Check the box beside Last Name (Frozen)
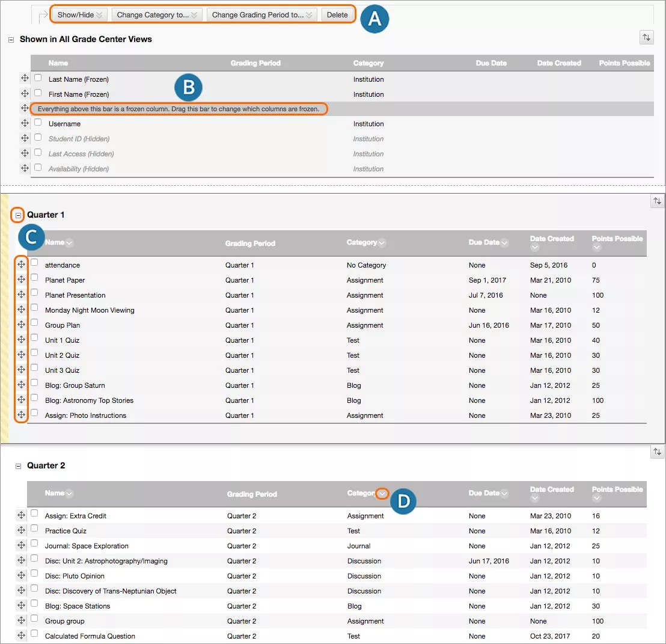 (38, 78)
